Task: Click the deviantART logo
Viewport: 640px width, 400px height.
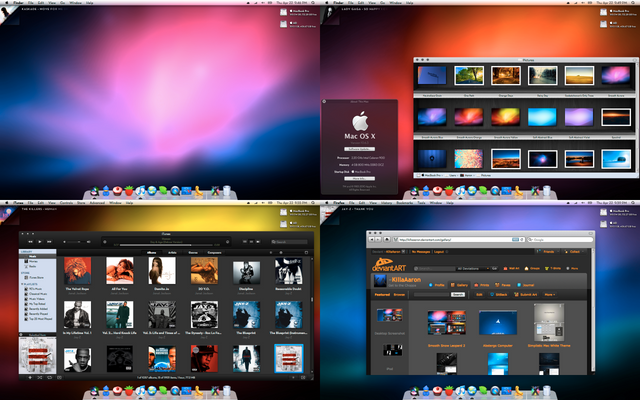Action: pyautogui.click(x=387, y=267)
